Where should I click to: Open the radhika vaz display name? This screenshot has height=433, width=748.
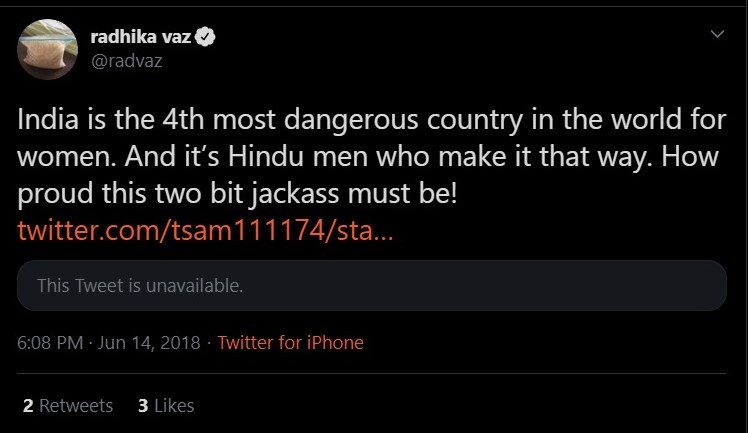point(148,39)
